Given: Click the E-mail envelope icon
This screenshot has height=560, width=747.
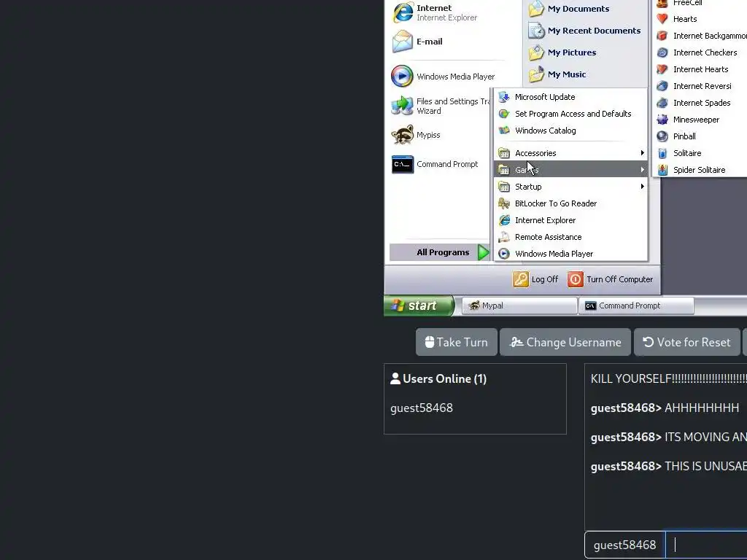Looking at the screenshot, I should pyautogui.click(x=403, y=42).
